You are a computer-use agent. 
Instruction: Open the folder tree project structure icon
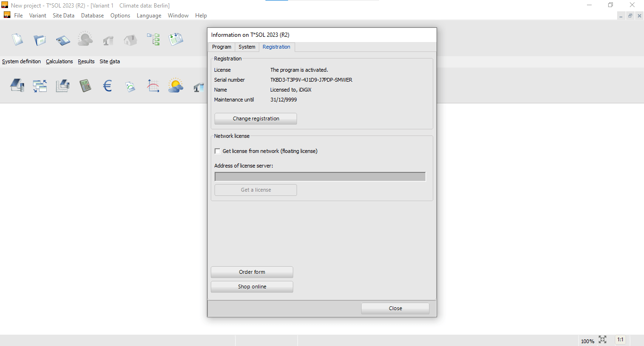(153, 39)
